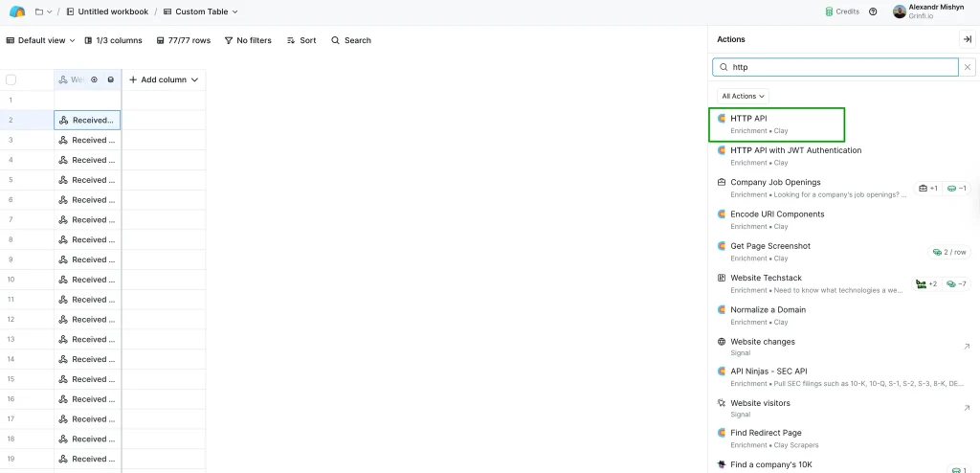Open the external link arrow for Website changes
Screen dimensions: 980x473
[966, 347]
